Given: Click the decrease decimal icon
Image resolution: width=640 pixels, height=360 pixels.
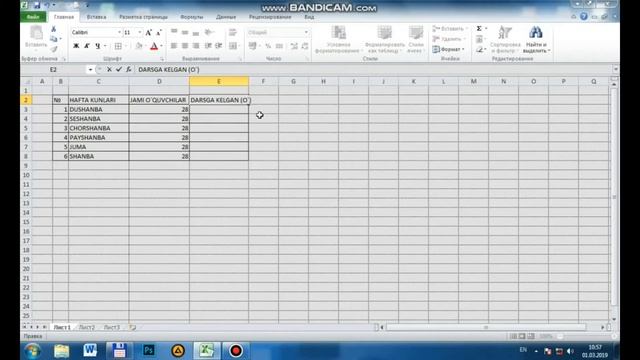Looking at the screenshot, I should click(305, 46).
